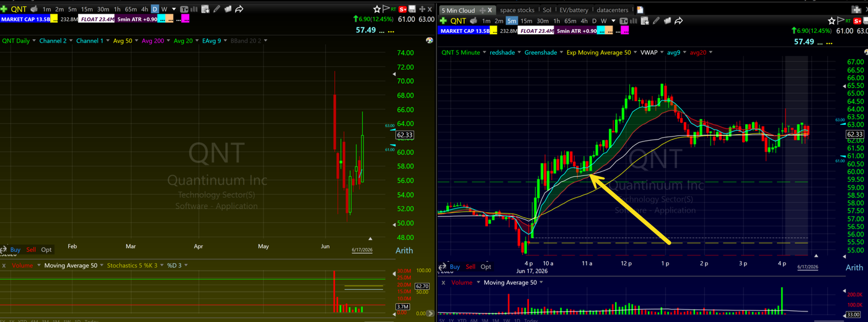This screenshot has height=322, width=868.
Task: Close the 5 Min Cloud tab
Action: [x=490, y=10]
